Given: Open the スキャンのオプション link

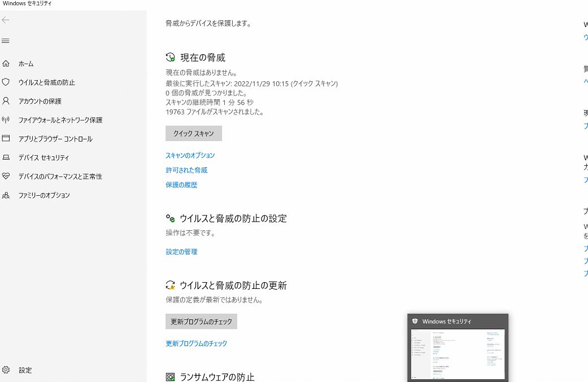Looking at the screenshot, I should coord(190,155).
